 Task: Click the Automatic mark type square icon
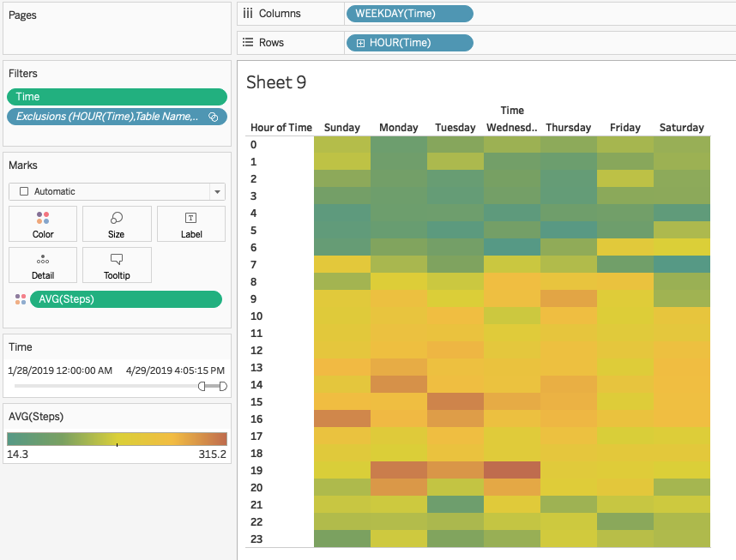click(24, 191)
